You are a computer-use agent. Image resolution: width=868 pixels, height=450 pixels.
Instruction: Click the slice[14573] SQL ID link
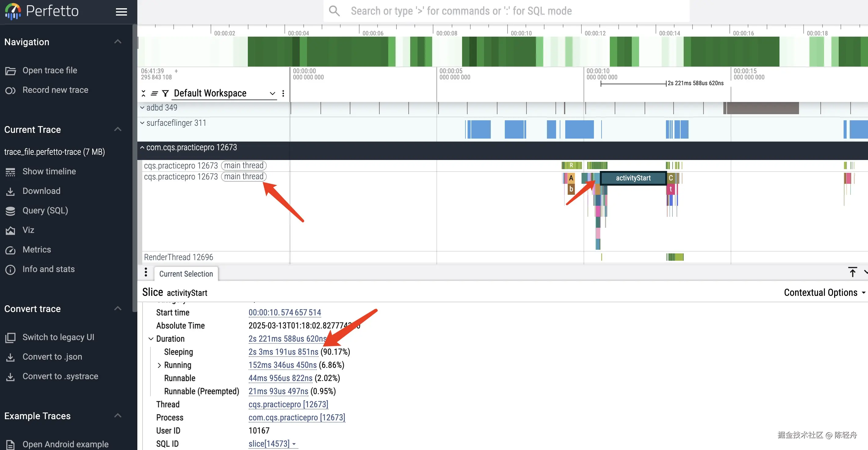(269, 444)
